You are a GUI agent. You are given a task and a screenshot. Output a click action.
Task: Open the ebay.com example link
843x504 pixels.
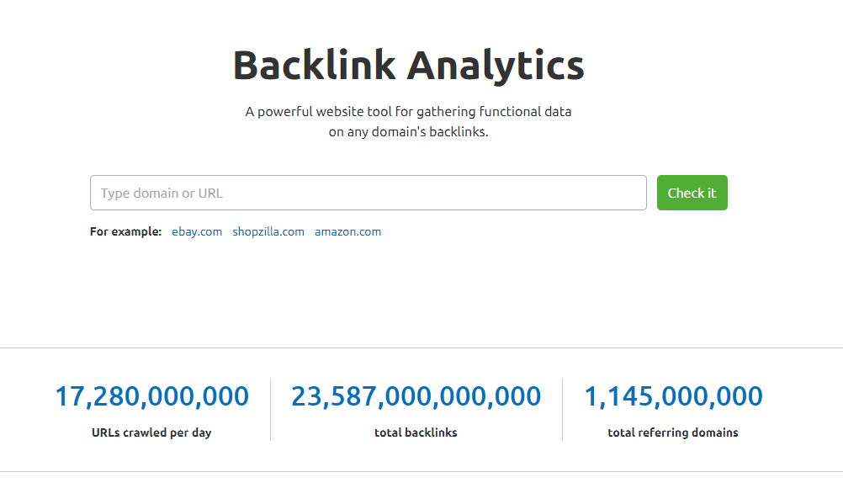coord(197,231)
